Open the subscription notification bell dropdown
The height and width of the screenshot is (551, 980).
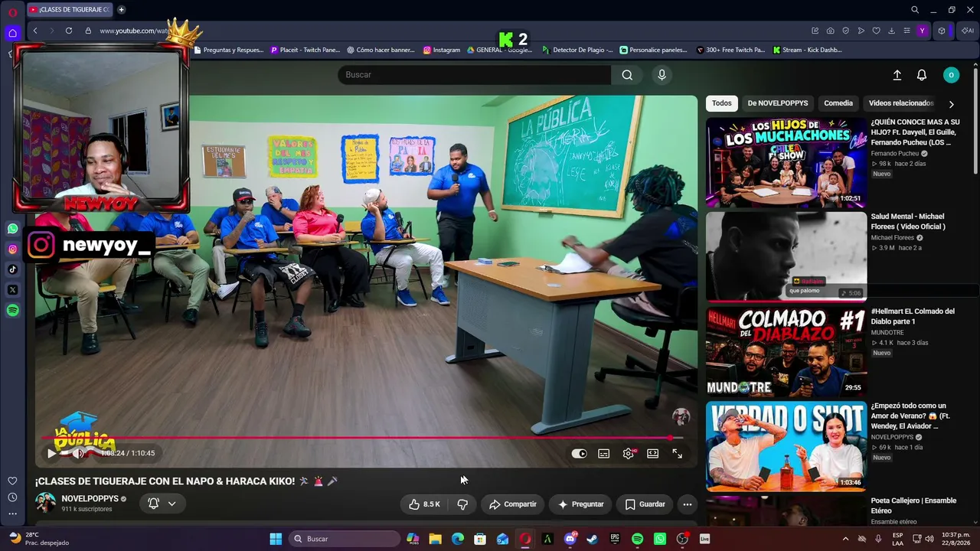click(x=162, y=504)
